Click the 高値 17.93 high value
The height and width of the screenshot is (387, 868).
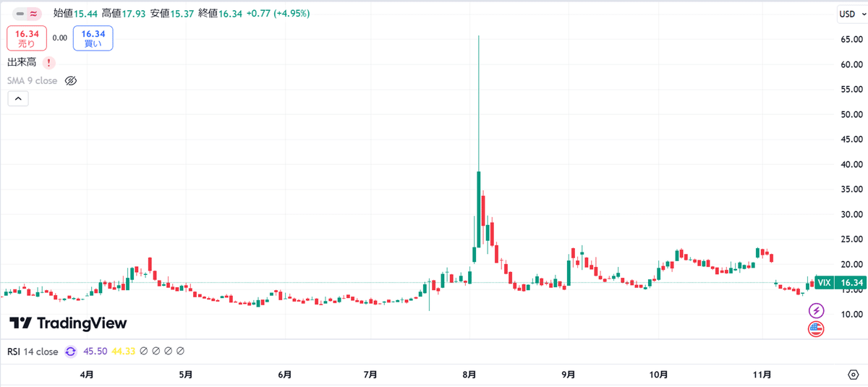pyautogui.click(x=125, y=13)
